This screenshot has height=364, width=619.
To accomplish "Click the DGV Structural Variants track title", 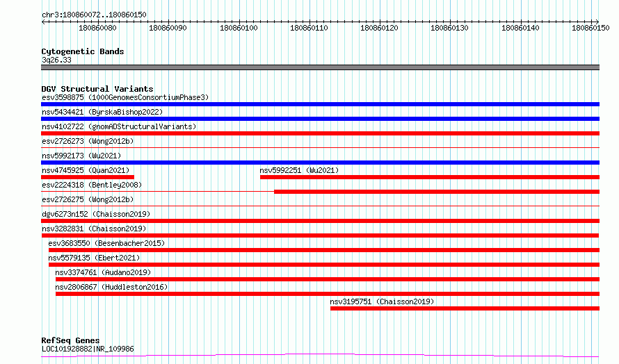I will [x=97, y=89].
